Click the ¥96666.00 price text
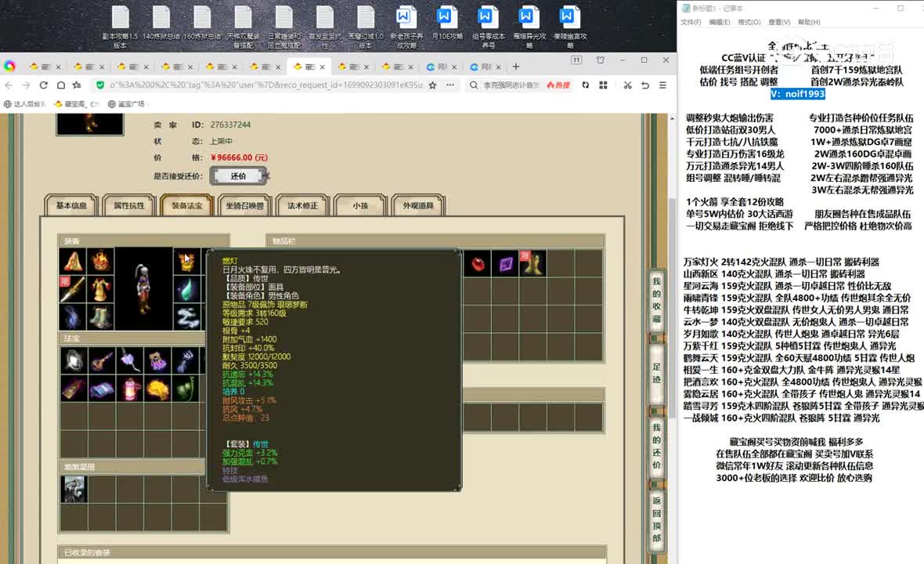This screenshot has height=564, width=924. [x=239, y=158]
